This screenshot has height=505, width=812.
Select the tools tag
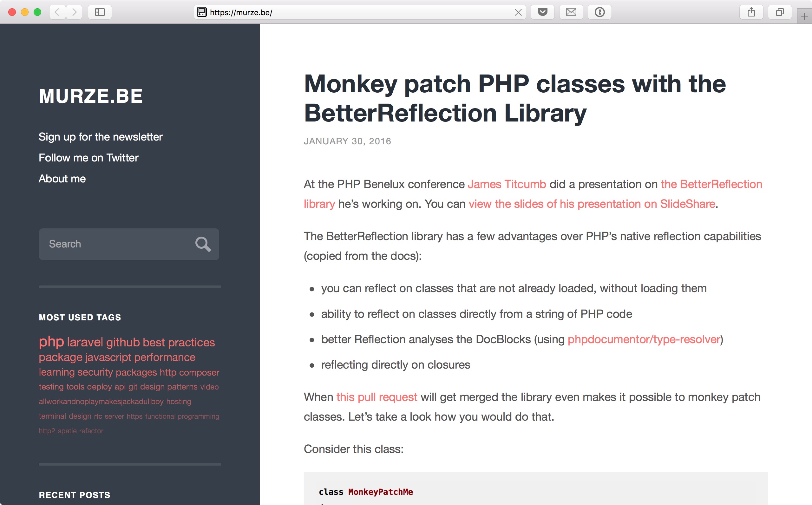(75, 387)
